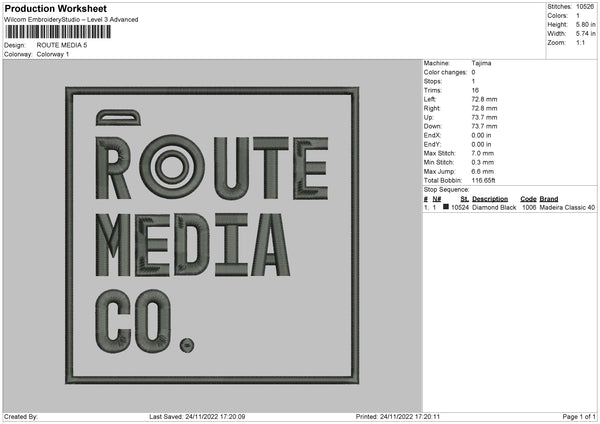Click the stitch count 10524 in stop sequence
600x424 pixels.
460,207
